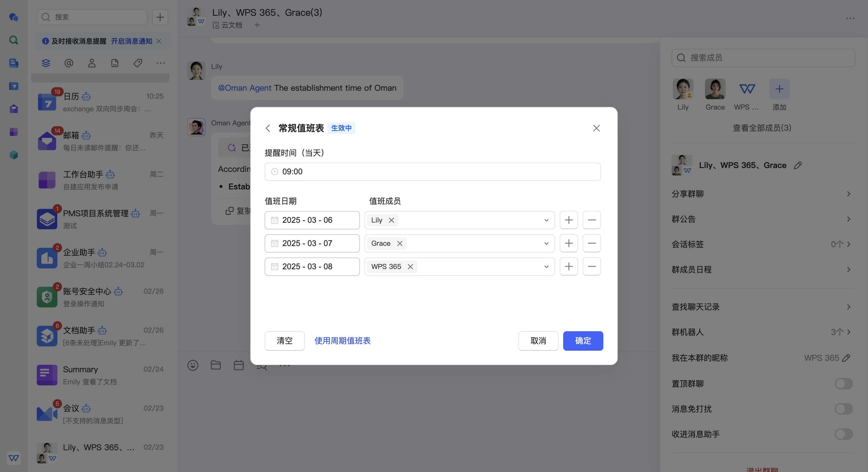Image resolution: width=868 pixels, height=472 pixels.
Task: Click the 搜索成员 search field
Action: (763, 58)
